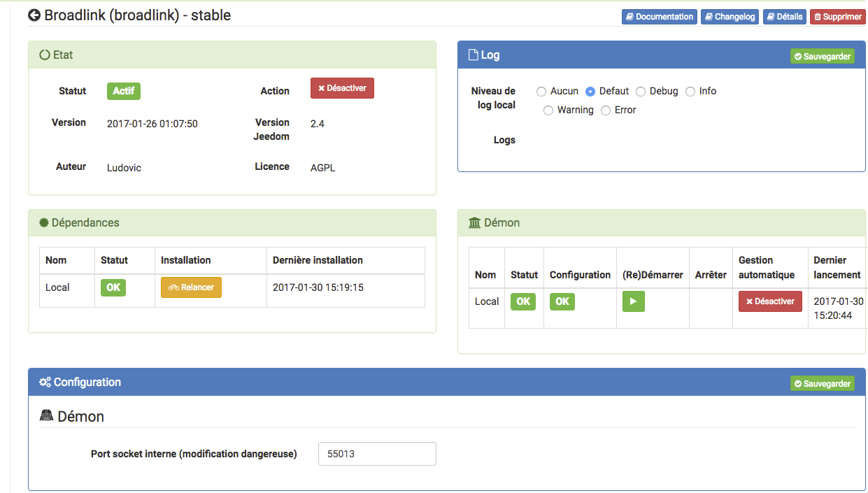This screenshot has height=493, width=868.
Task: Disable automatic management in the Démon table
Action: click(x=770, y=301)
